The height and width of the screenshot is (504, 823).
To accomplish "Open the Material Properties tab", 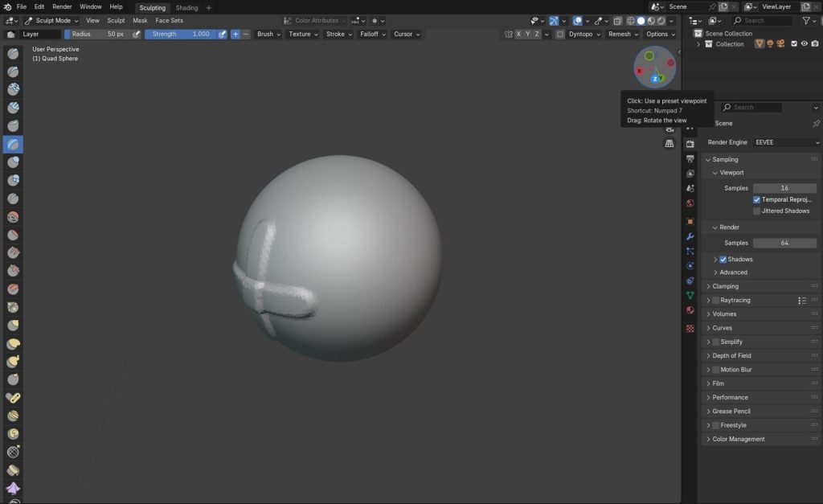I will click(689, 309).
